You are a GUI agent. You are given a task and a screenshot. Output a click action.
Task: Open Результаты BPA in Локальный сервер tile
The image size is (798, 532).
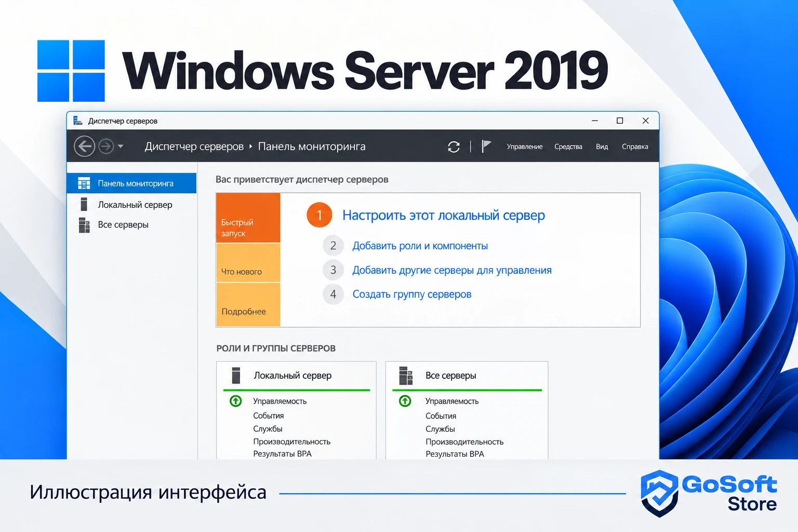coord(283,454)
